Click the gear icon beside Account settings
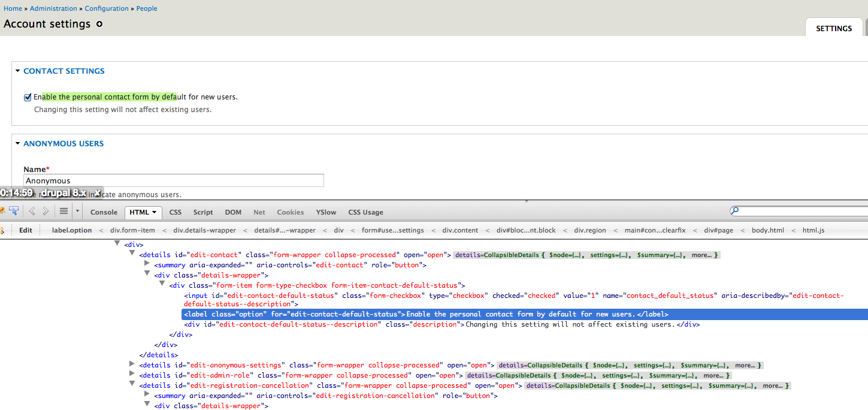 pos(99,25)
